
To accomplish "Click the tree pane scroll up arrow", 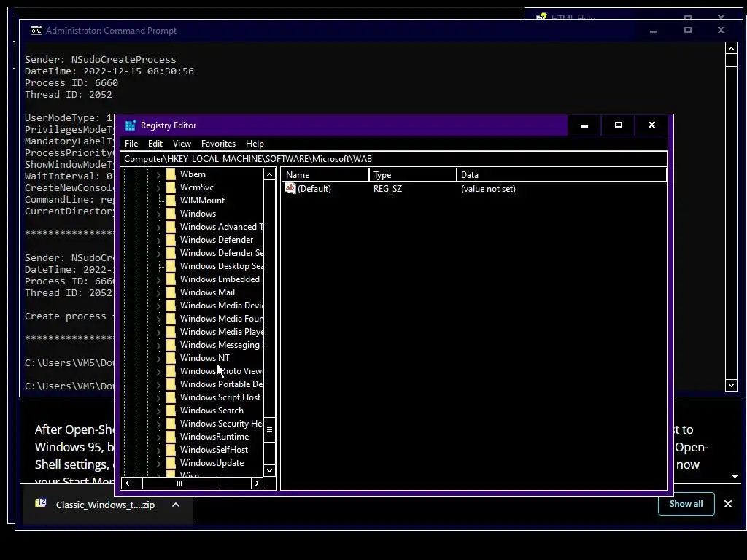I will pyautogui.click(x=269, y=175).
